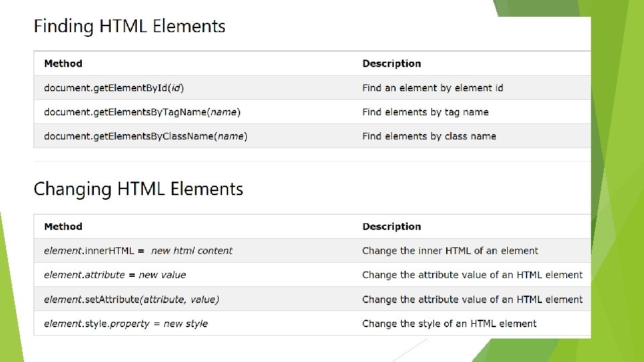Click setAttribute row's 'Change the attribute value' description
This screenshot has width=644, height=362.
[472, 300]
